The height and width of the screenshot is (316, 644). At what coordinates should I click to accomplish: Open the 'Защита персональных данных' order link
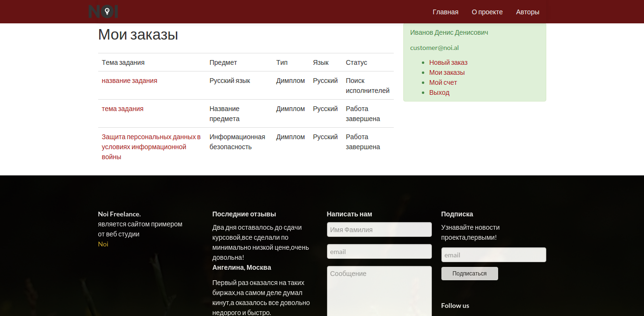pyautogui.click(x=151, y=147)
